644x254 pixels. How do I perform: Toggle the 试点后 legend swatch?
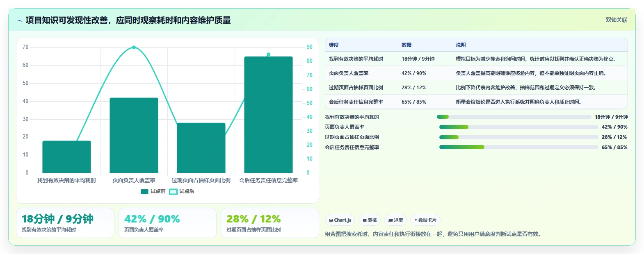[173, 191]
